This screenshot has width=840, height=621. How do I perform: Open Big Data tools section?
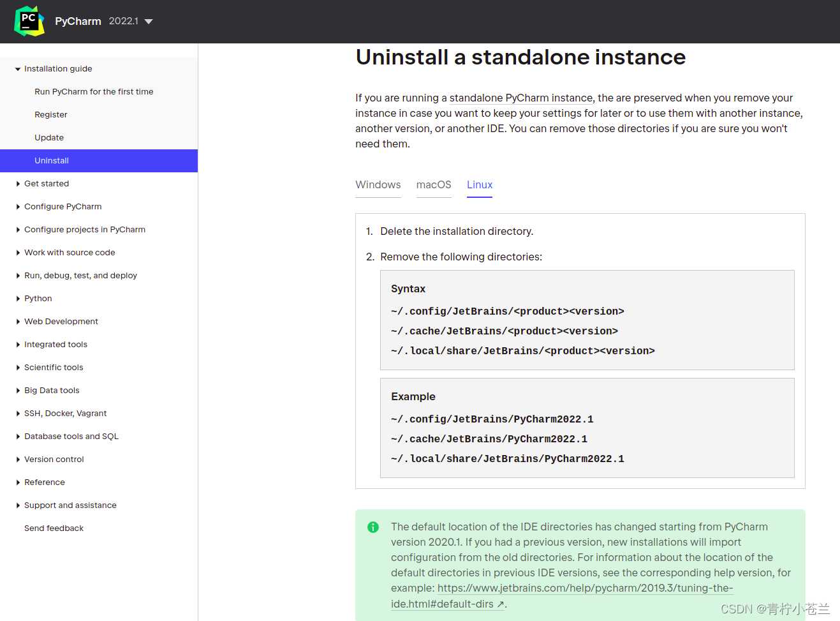point(52,390)
